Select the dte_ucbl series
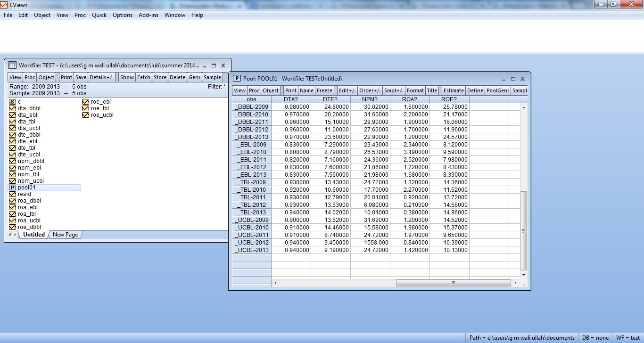 29,155
